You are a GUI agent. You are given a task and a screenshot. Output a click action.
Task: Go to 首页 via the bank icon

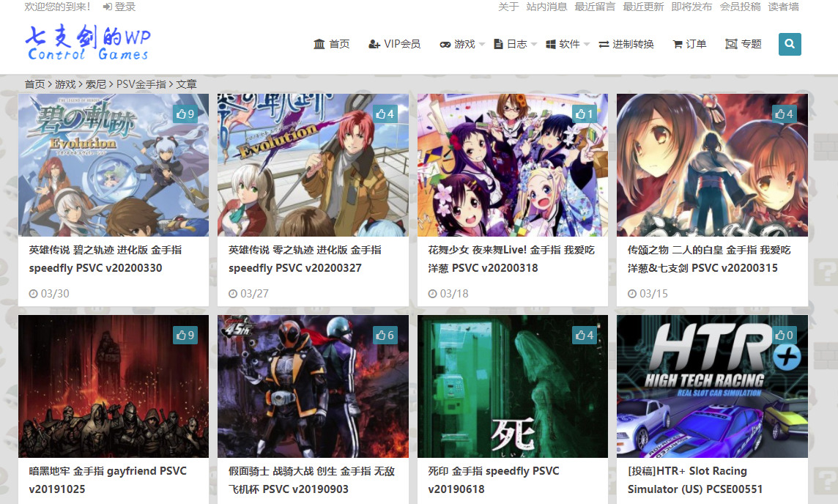click(331, 44)
